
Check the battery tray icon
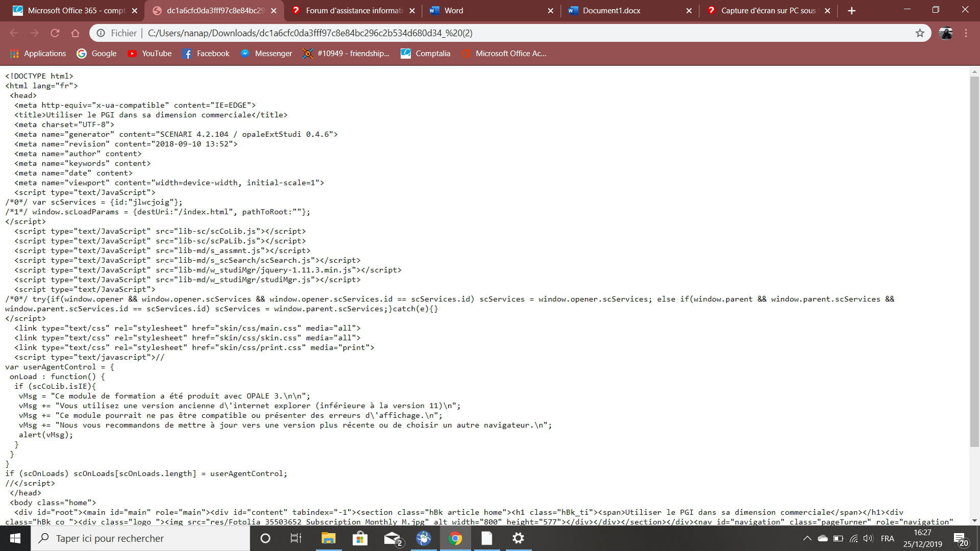pos(838,538)
